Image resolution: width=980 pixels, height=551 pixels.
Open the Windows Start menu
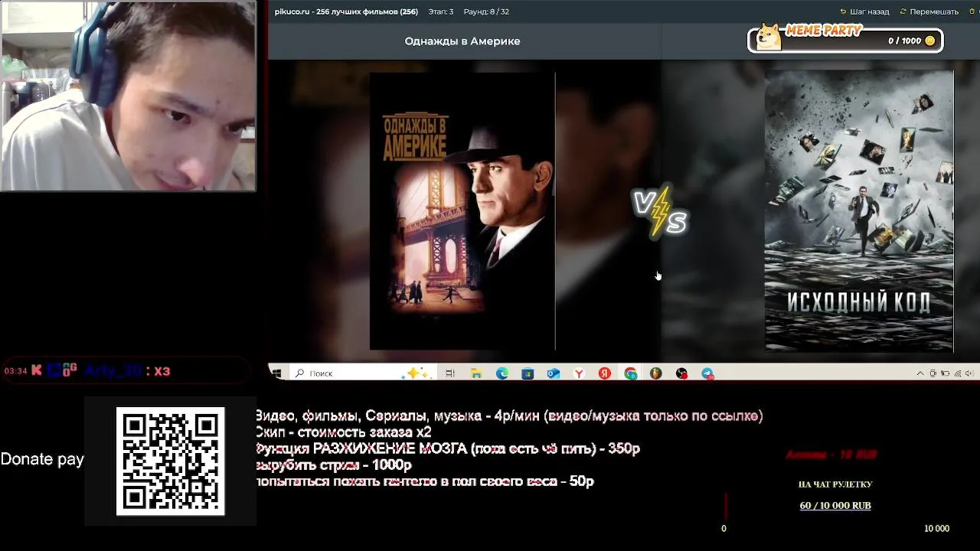pos(276,373)
